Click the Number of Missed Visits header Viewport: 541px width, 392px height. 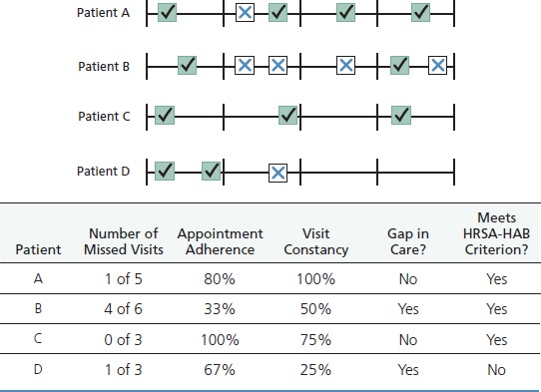pyautogui.click(x=124, y=241)
